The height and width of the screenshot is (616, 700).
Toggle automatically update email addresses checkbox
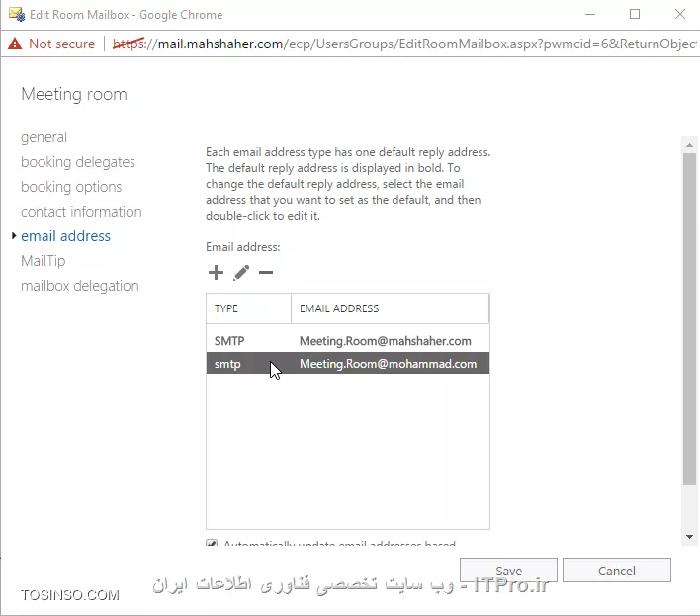coord(212,543)
